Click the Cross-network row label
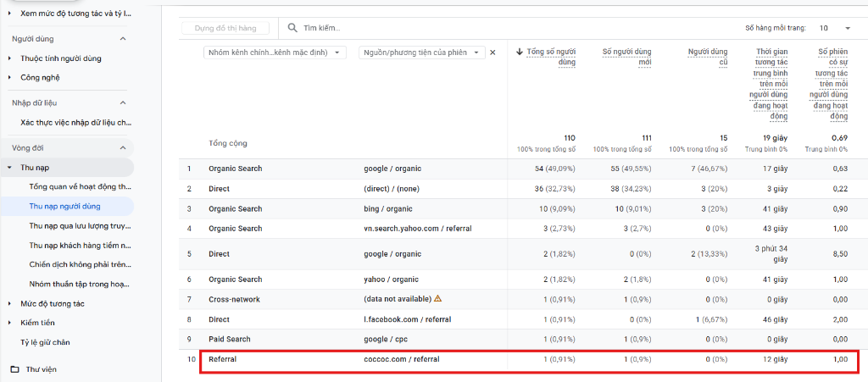This screenshot has width=868, height=382. [234, 299]
